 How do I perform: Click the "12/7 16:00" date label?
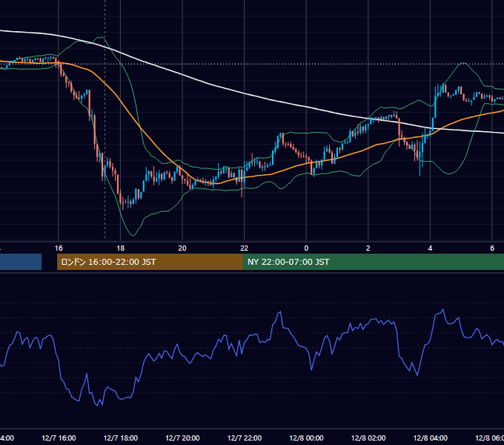(x=59, y=438)
